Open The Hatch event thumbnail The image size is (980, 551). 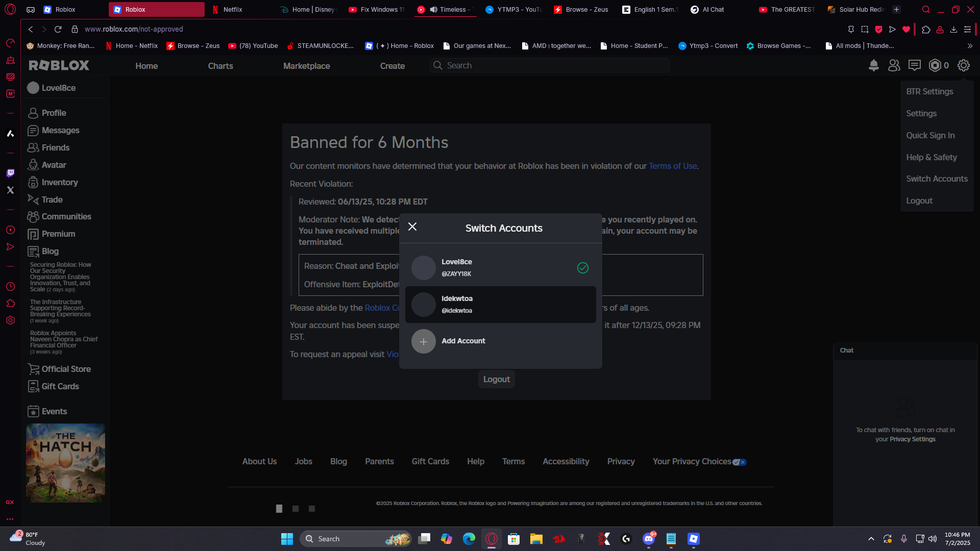click(65, 463)
